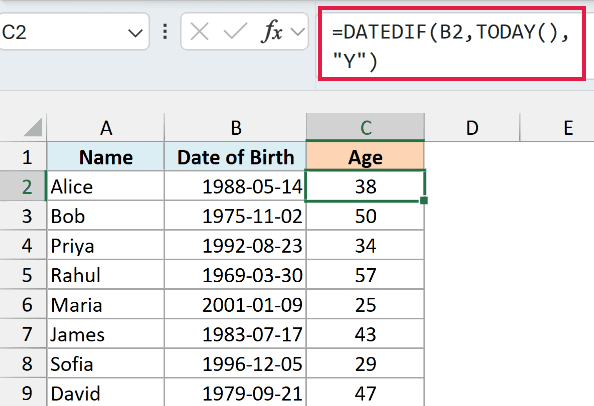Select the age cell showing 29
Screen dimensions: 594x406
[365, 363]
